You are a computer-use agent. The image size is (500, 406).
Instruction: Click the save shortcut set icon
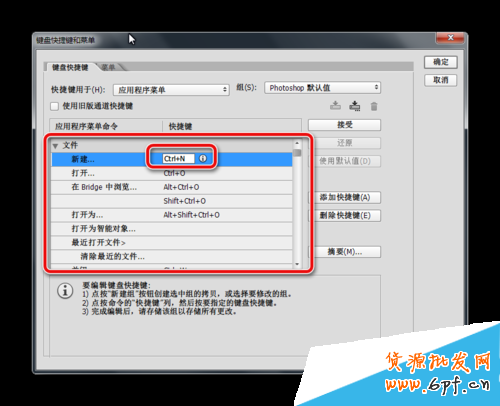click(335, 106)
